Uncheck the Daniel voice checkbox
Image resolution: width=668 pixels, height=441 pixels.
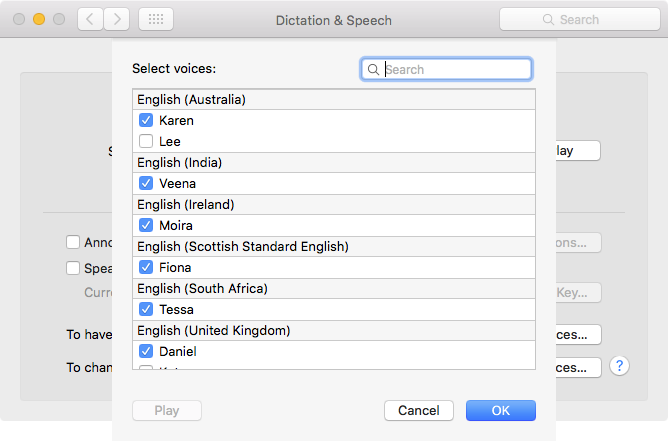(x=146, y=351)
